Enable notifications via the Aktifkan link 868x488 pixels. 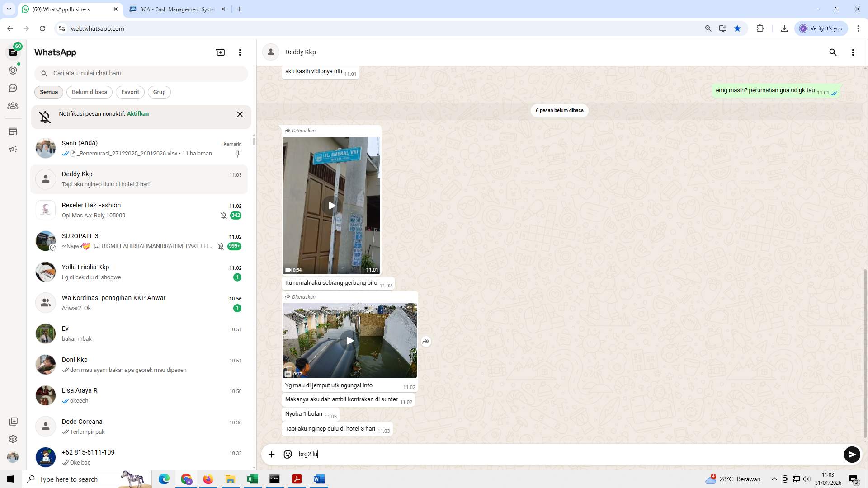tap(137, 114)
